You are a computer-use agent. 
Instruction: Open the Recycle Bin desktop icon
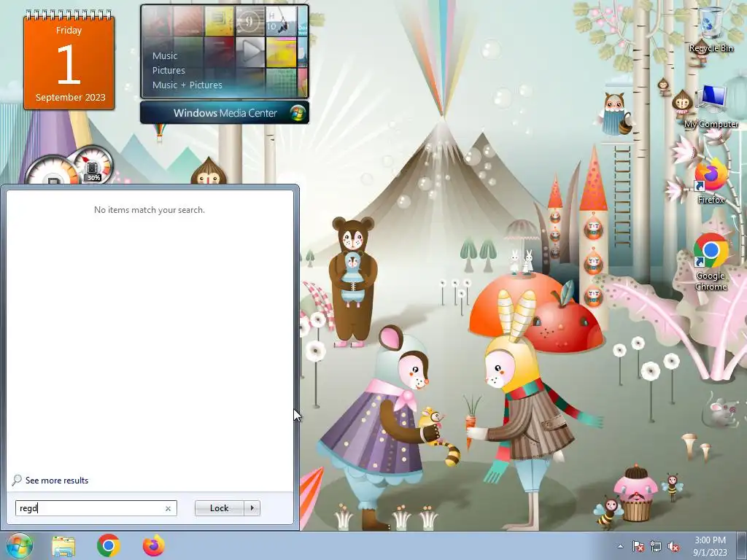tap(711, 29)
